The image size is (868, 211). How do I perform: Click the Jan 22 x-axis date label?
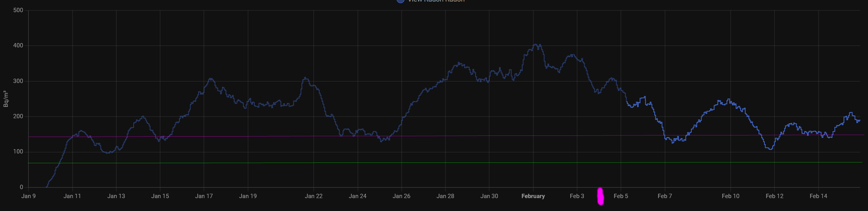click(x=314, y=196)
